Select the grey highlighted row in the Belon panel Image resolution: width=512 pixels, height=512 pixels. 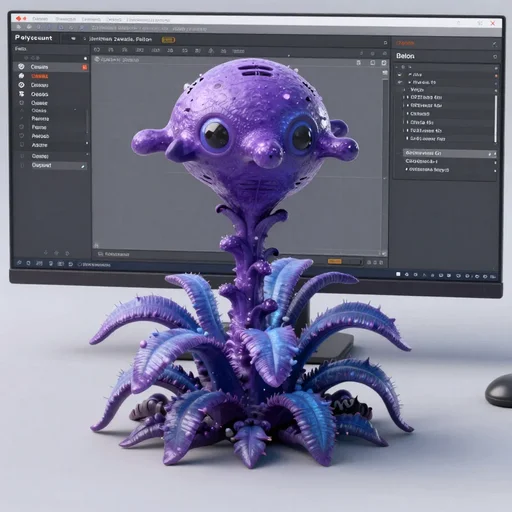449,153
